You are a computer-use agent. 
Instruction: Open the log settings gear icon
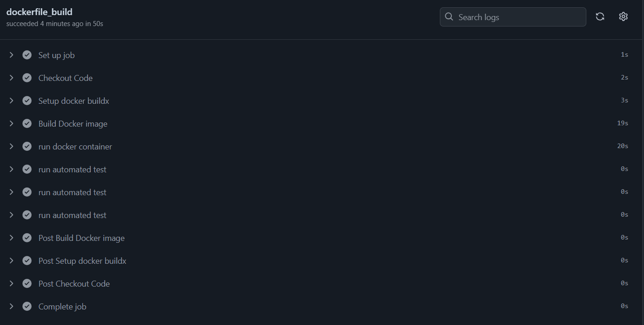click(x=623, y=17)
